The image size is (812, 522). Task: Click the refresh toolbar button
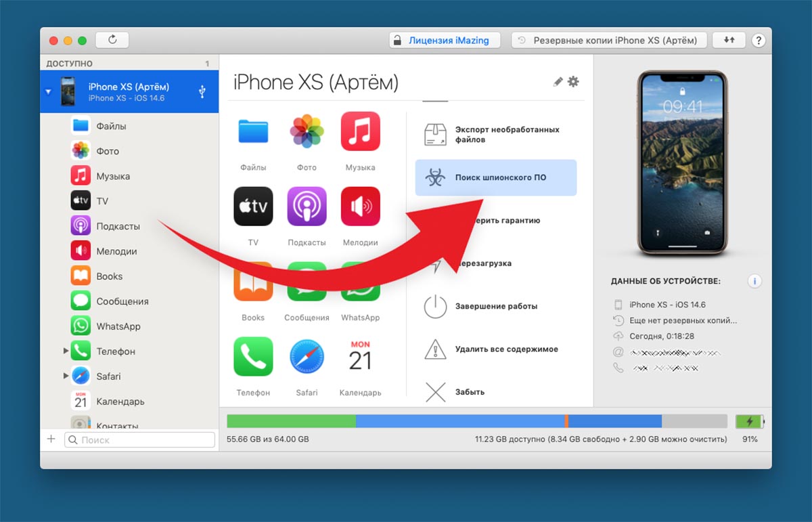coord(112,40)
